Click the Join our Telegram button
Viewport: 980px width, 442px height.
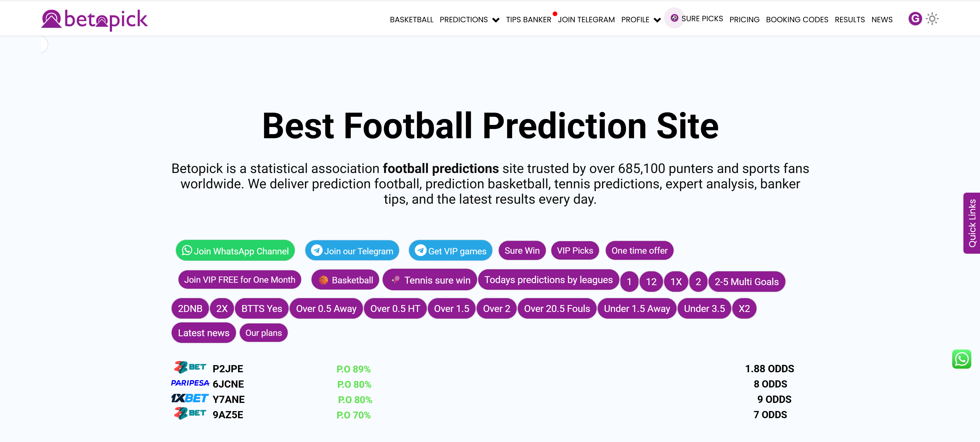(352, 251)
